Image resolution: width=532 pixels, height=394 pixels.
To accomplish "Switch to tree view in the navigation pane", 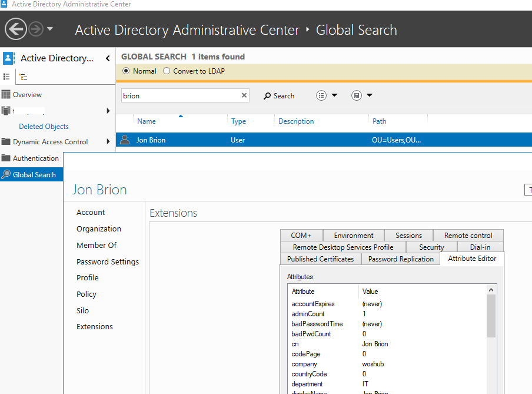I will 24,76.
